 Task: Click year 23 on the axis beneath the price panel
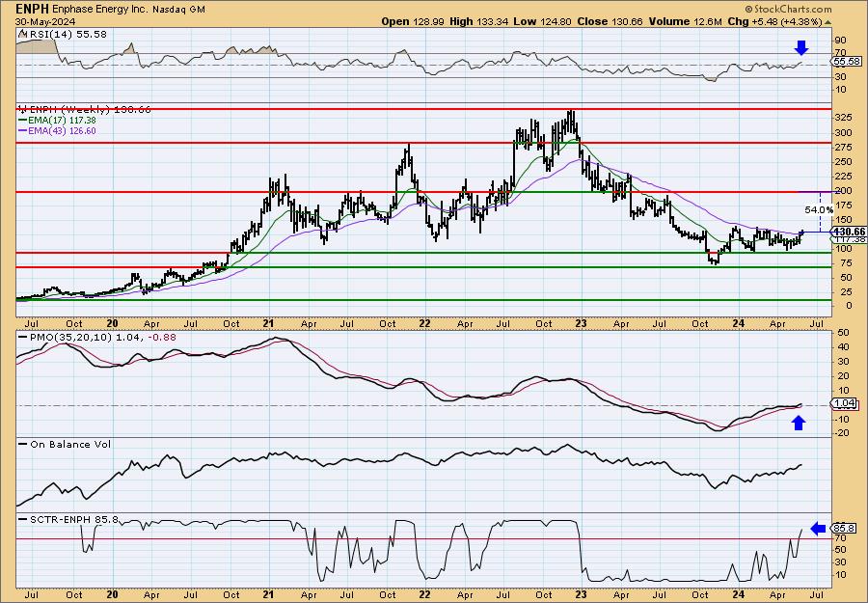point(581,324)
